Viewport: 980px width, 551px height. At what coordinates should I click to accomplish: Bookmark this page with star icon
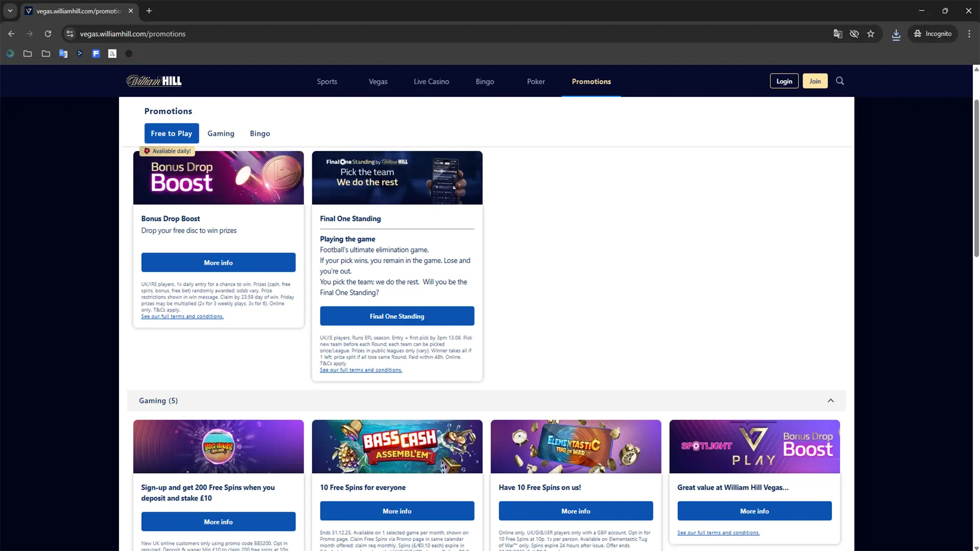(871, 34)
